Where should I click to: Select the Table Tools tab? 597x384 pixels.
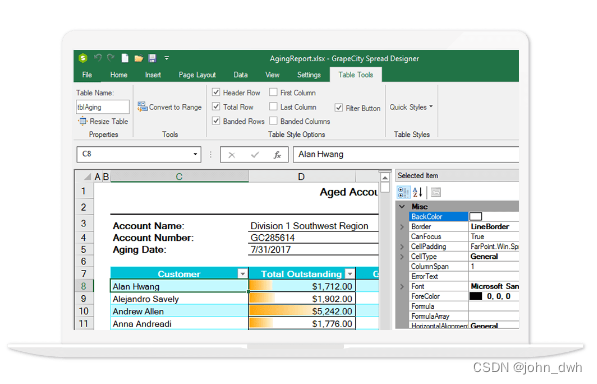pos(356,75)
